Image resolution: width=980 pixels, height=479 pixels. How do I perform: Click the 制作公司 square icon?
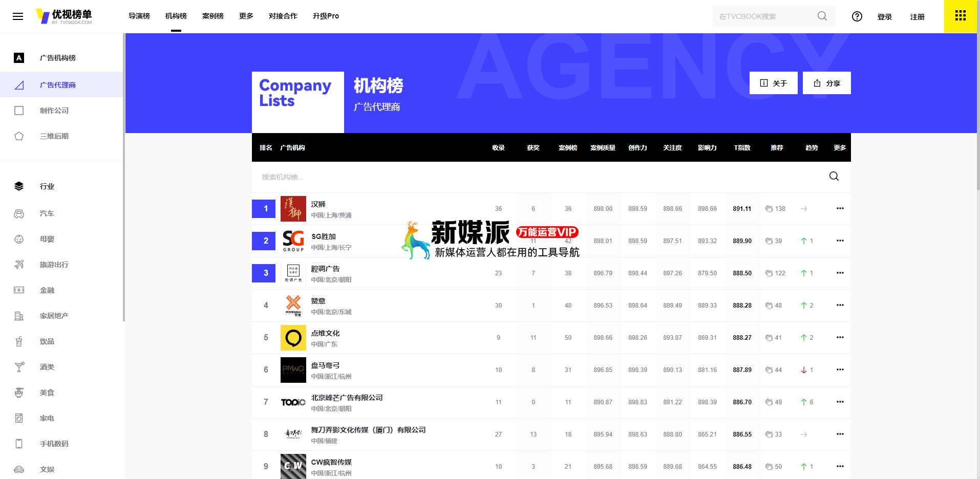click(19, 111)
